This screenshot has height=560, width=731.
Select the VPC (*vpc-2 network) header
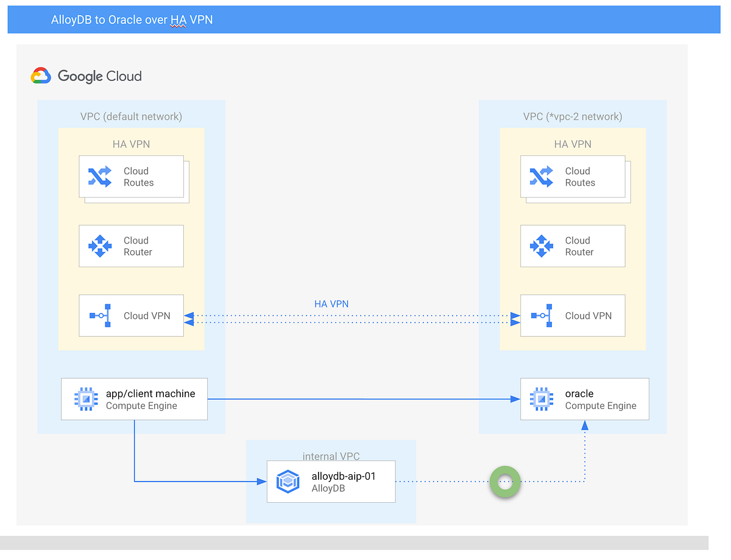[572, 116]
